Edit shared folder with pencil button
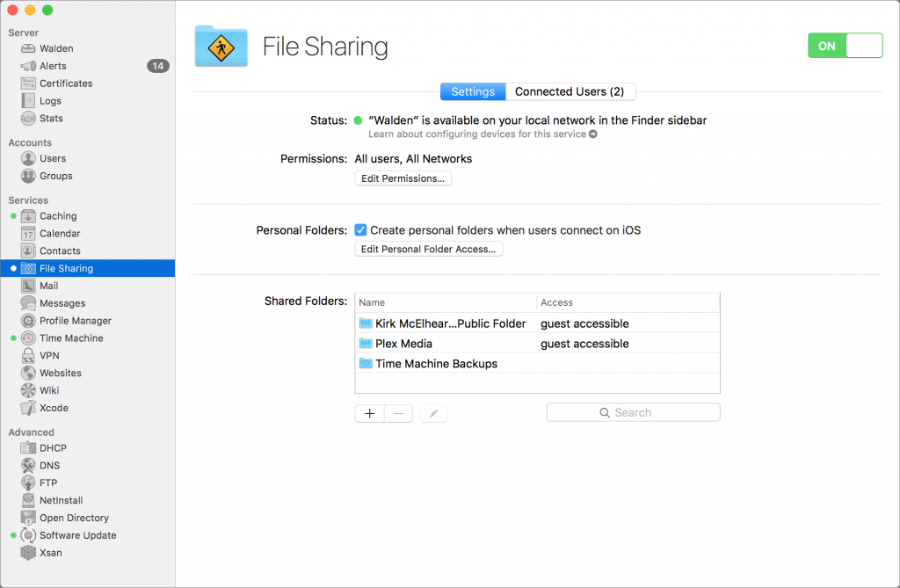900x588 pixels. coord(434,413)
